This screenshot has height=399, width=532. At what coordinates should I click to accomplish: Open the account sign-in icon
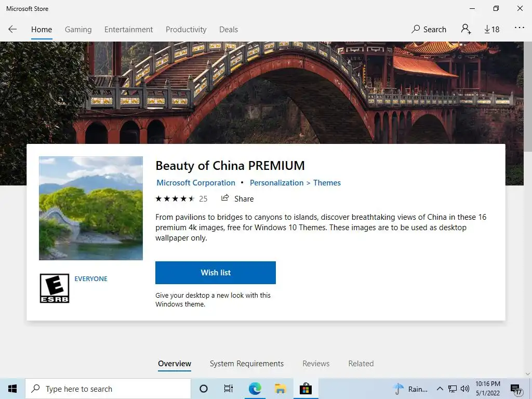(466, 29)
